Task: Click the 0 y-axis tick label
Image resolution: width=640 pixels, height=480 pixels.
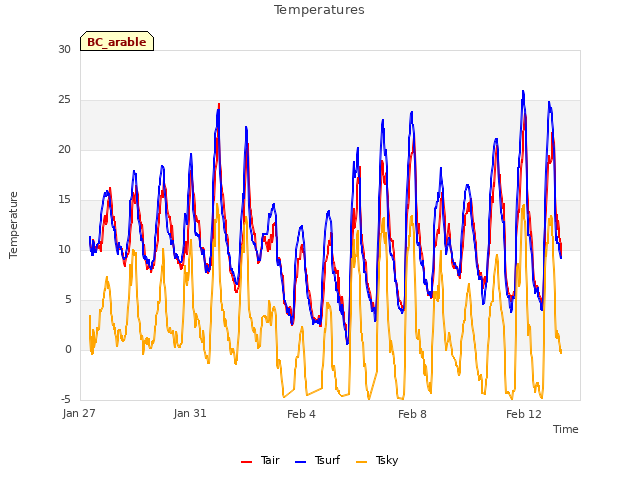Action: [68, 350]
